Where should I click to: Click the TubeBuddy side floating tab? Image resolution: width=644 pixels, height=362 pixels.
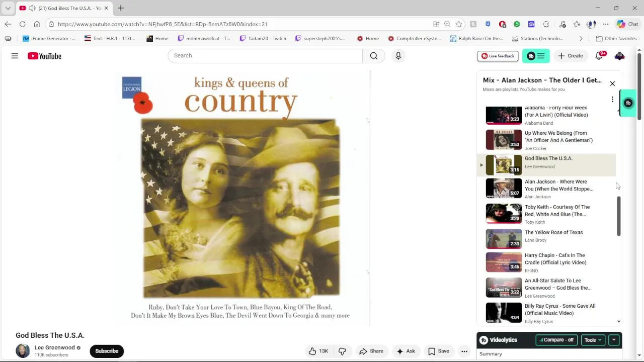pos(628,103)
